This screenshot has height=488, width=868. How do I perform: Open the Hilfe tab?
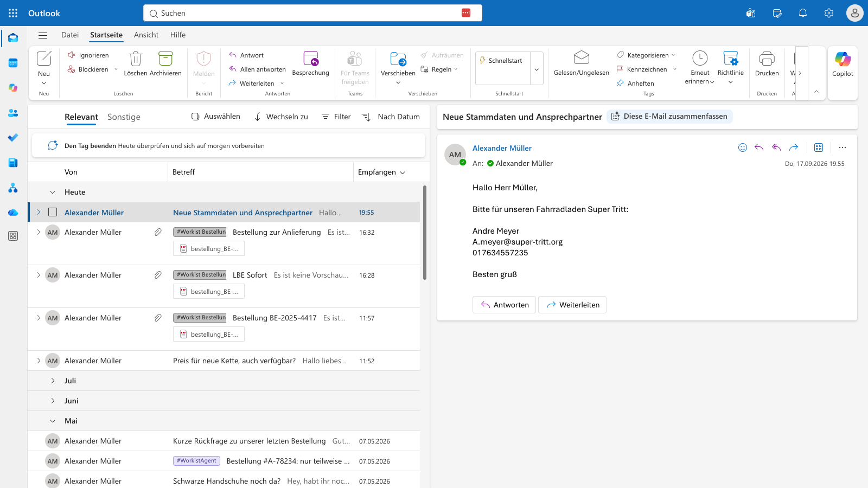[x=178, y=35]
